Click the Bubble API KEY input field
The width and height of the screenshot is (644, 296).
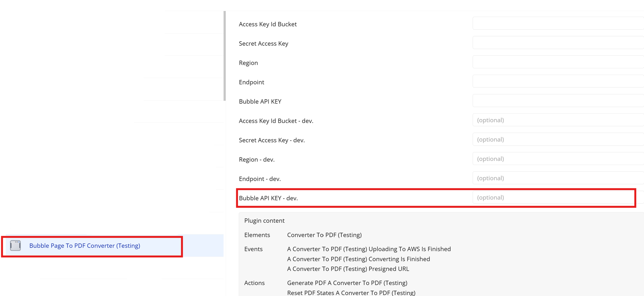[x=557, y=101]
